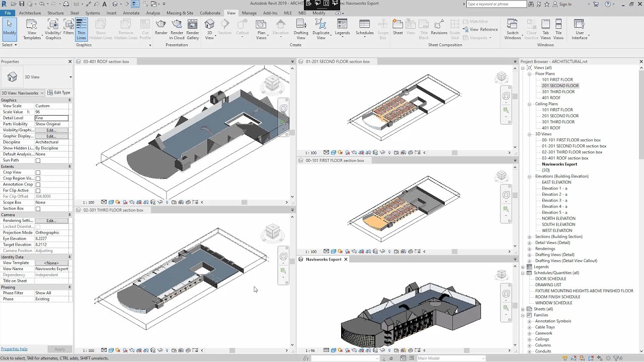Open Visibility/Graphics ribbon tool
Viewport: 644px width, 362px height.
(x=53, y=29)
